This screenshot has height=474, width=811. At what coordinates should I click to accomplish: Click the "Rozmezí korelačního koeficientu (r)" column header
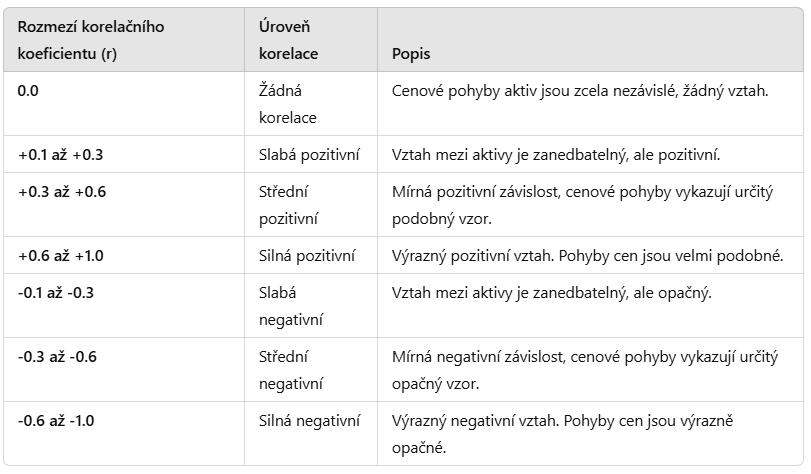pos(91,40)
